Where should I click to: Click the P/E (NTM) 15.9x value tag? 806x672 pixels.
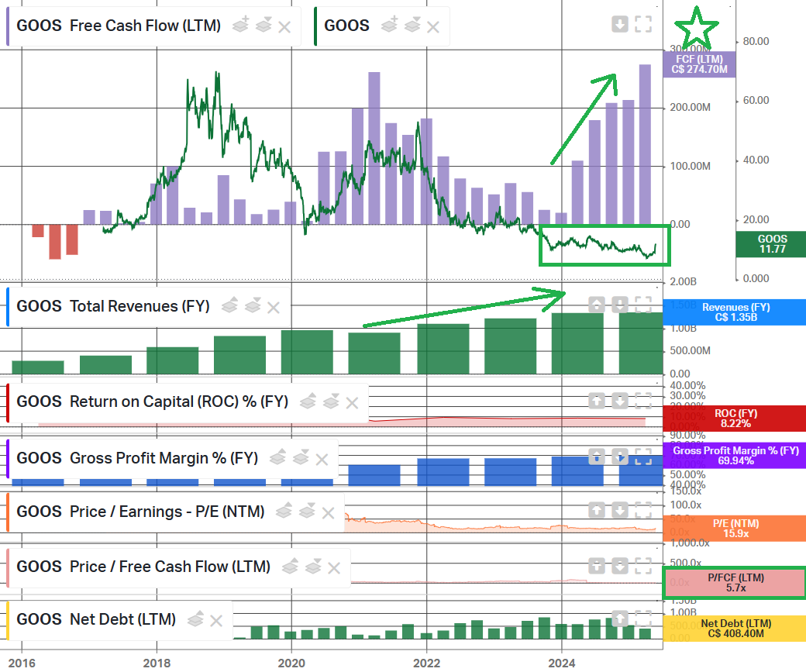pos(735,529)
